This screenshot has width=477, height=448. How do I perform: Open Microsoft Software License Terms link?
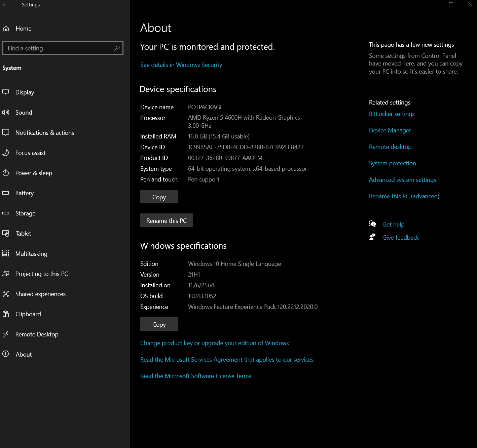click(x=195, y=376)
